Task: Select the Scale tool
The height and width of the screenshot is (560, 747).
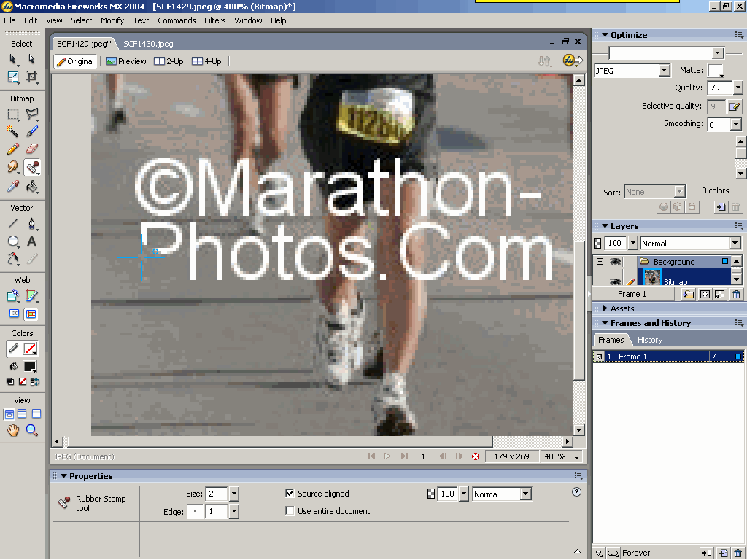Action: (x=13, y=77)
